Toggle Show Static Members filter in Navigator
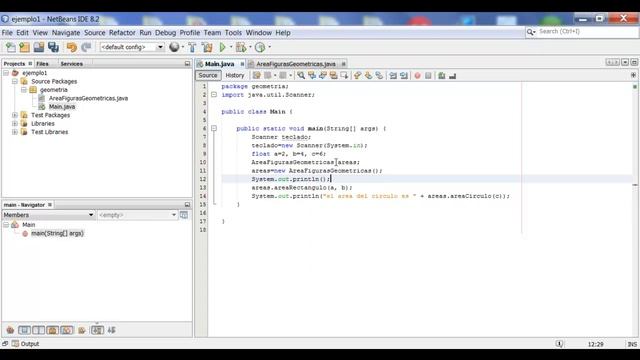This screenshot has height=360, width=640. 38,330
